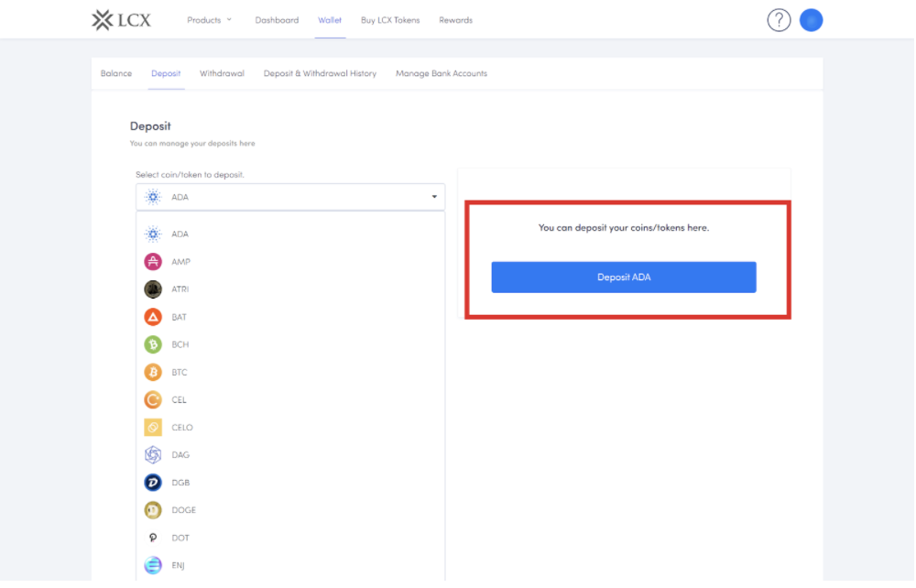The width and height of the screenshot is (916, 588).
Task: Choose BAT label from the list
Action: pyautogui.click(x=180, y=317)
